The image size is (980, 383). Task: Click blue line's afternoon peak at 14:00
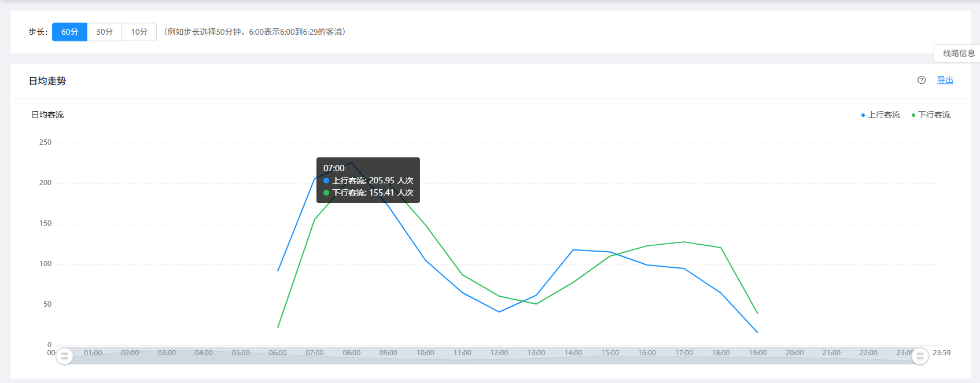click(573, 250)
